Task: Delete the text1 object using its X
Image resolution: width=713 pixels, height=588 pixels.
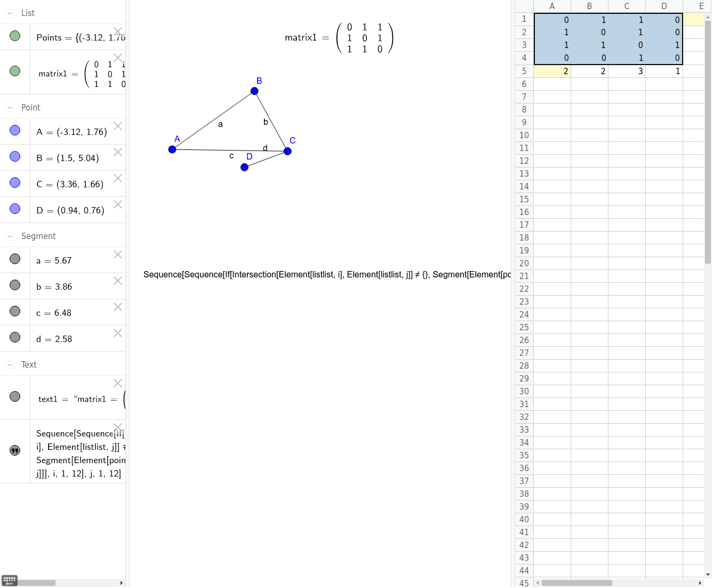Action: click(x=117, y=383)
